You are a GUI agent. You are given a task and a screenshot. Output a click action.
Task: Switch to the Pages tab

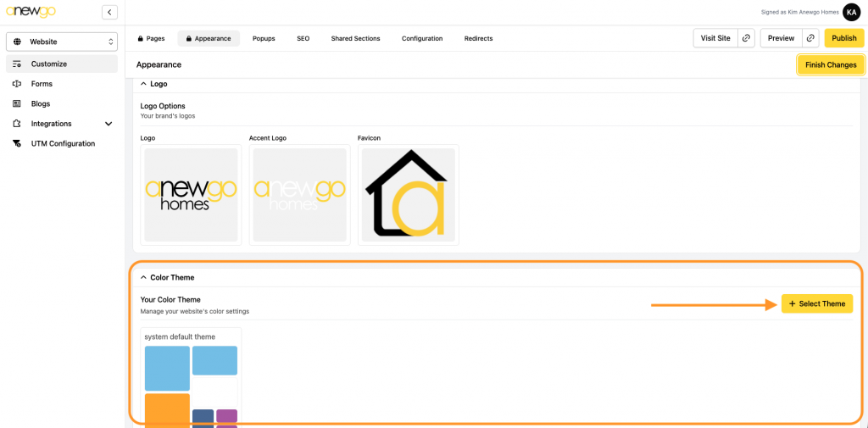150,38
